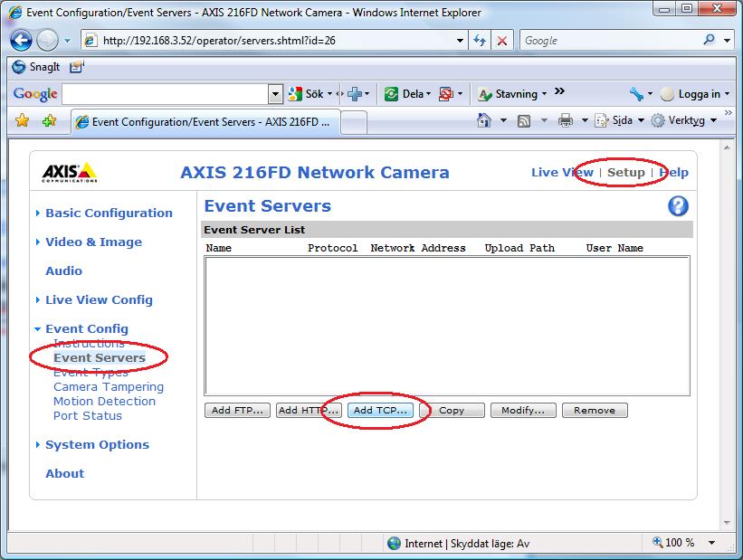Click the Google toolbar search input
The height and width of the screenshot is (560, 743).
165,94
